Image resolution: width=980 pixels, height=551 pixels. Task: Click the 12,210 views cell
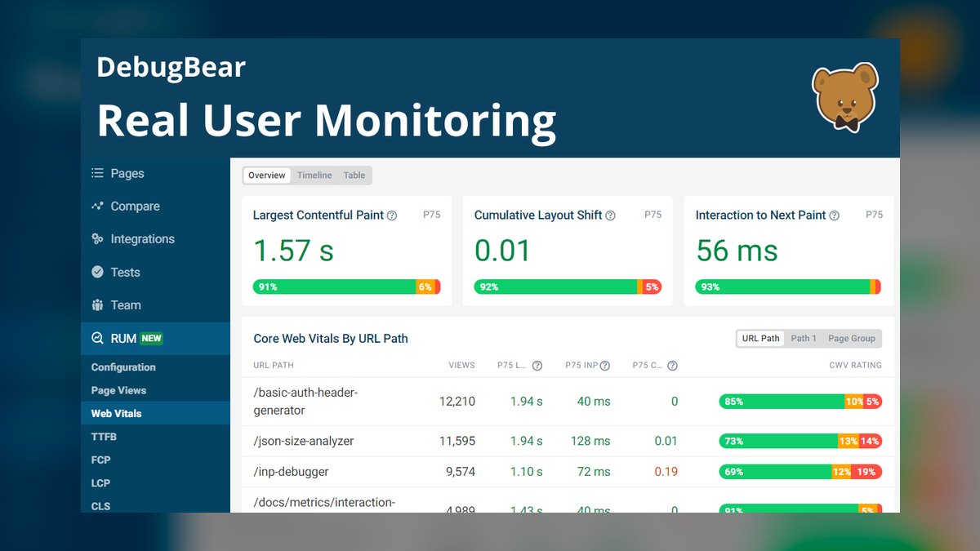coord(457,402)
